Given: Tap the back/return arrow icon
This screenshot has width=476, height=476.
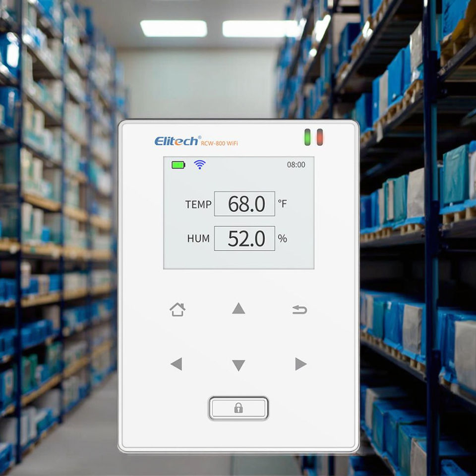Looking at the screenshot, I should [299, 310].
